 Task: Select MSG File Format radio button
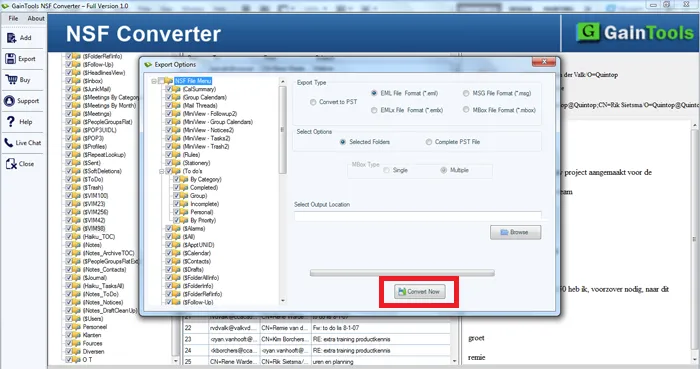466,93
